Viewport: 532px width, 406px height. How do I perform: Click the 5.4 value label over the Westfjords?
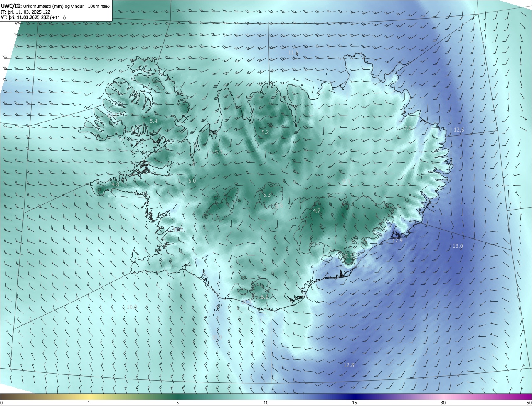tap(153, 121)
